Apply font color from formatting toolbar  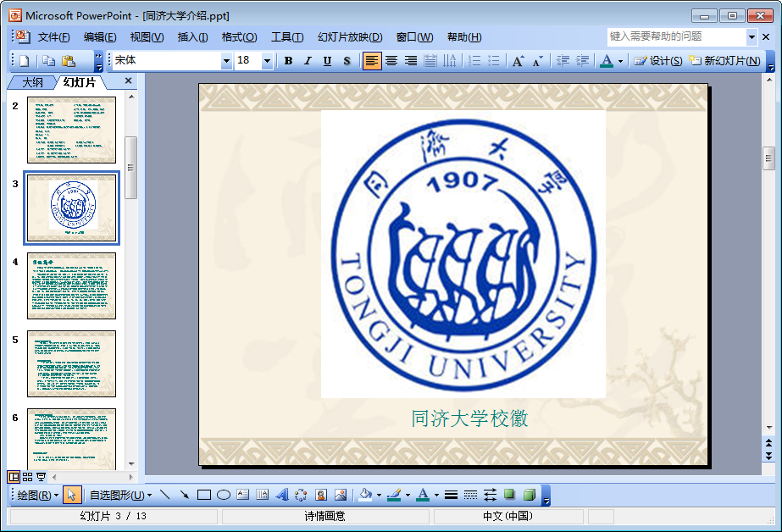click(x=607, y=61)
